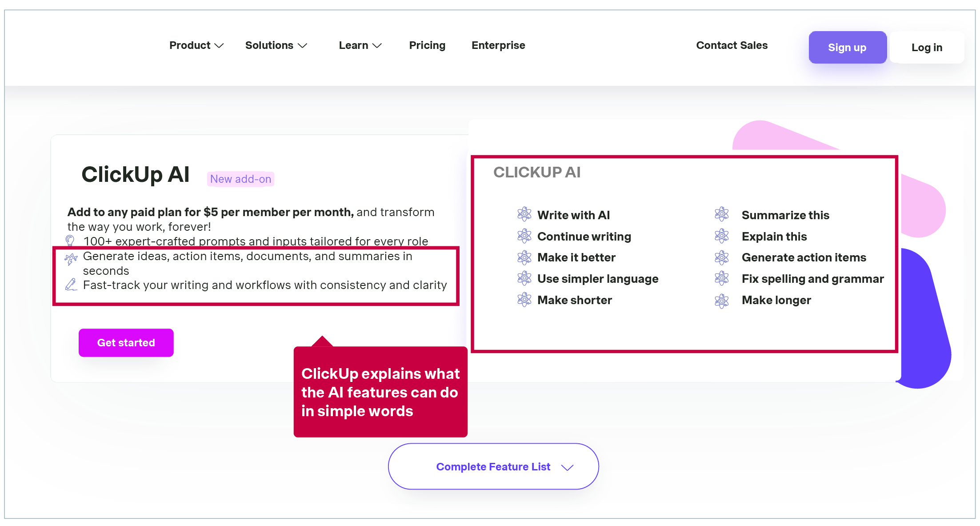
Task: Open the Solutions dropdown menu
Action: (276, 45)
